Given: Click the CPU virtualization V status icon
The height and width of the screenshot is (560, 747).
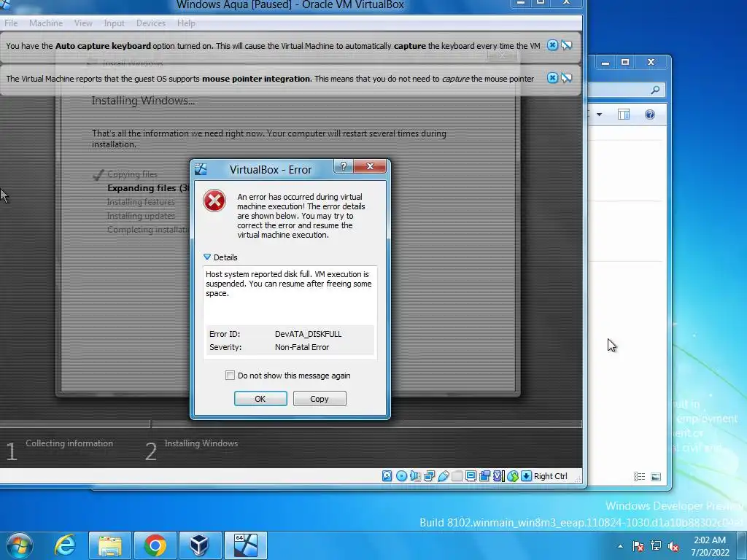Looking at the screenshot, I should [x=498, y=475].
